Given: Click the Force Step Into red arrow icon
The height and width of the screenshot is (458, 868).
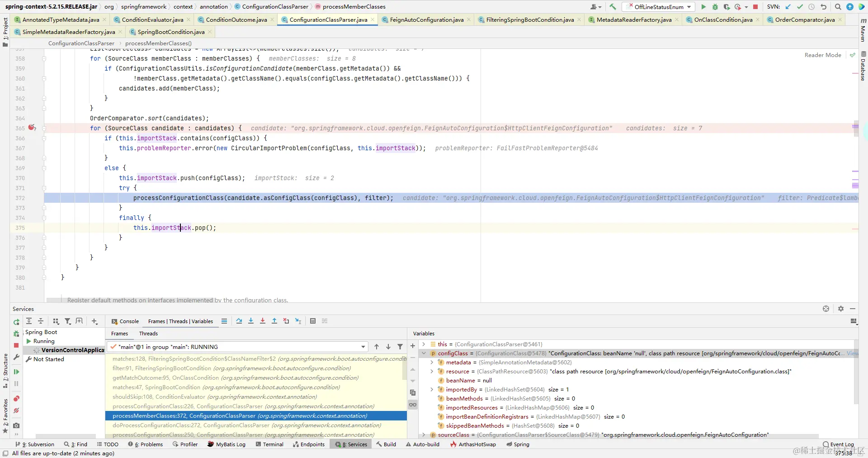Looking at the screenshot, I should [263, 321].
